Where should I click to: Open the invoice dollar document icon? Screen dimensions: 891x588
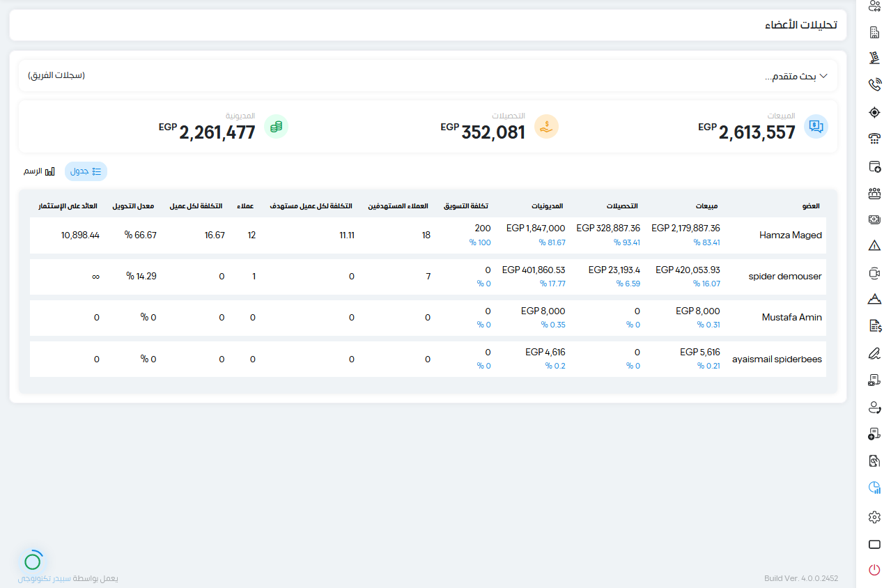875,326
